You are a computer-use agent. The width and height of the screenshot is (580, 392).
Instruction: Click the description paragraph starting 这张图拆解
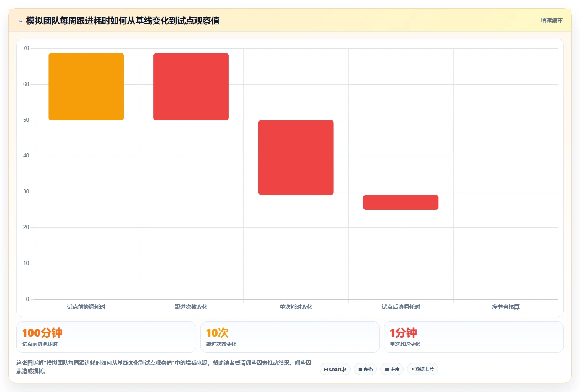164,367
